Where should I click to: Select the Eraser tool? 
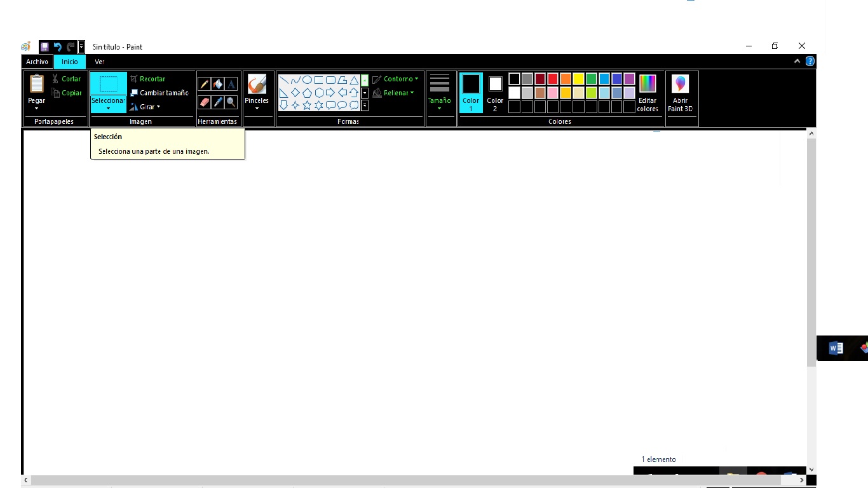pos(204,102)
